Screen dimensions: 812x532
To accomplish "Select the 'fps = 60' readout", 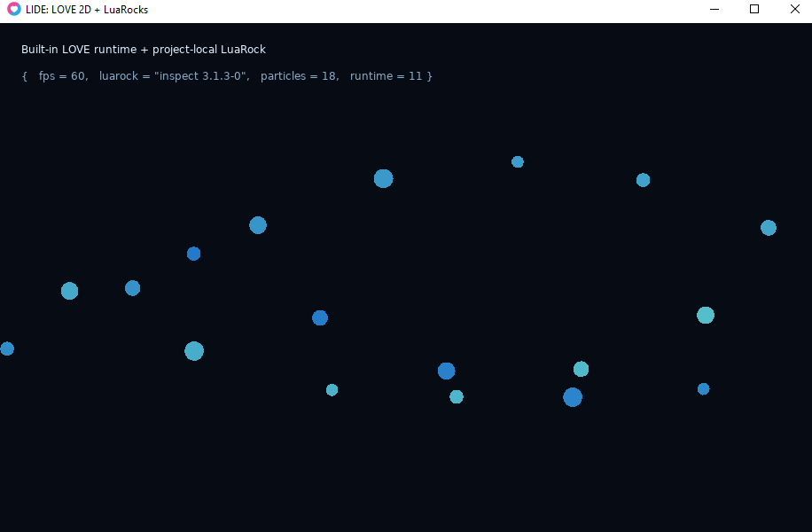I will [62, 76].
